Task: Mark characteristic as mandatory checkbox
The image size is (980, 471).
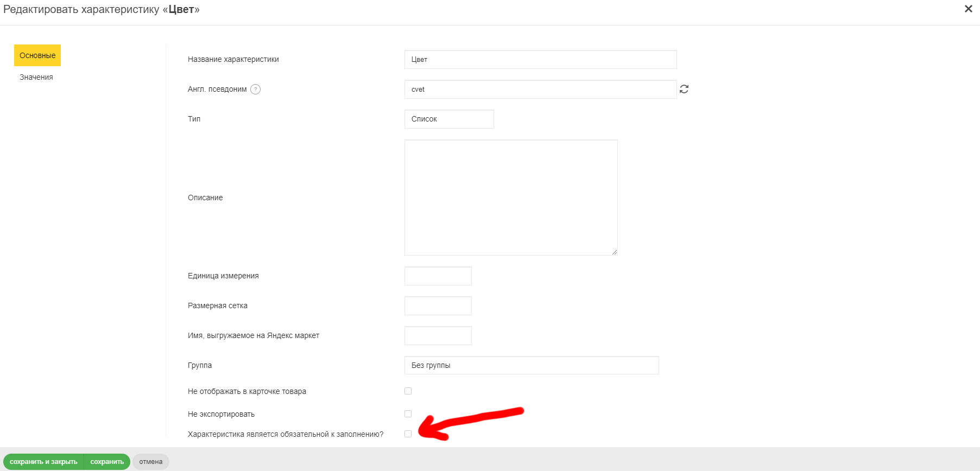Action: click(x=408, y=434)
